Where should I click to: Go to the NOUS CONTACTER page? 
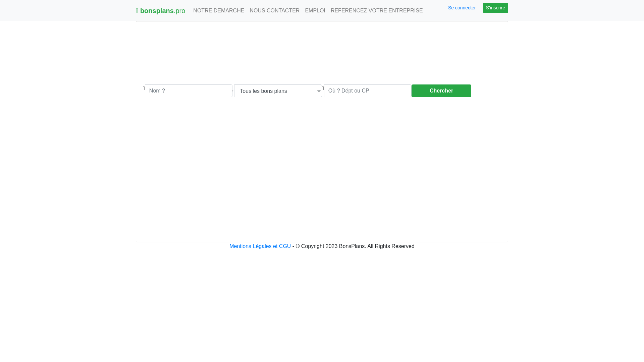click(274, 11)
